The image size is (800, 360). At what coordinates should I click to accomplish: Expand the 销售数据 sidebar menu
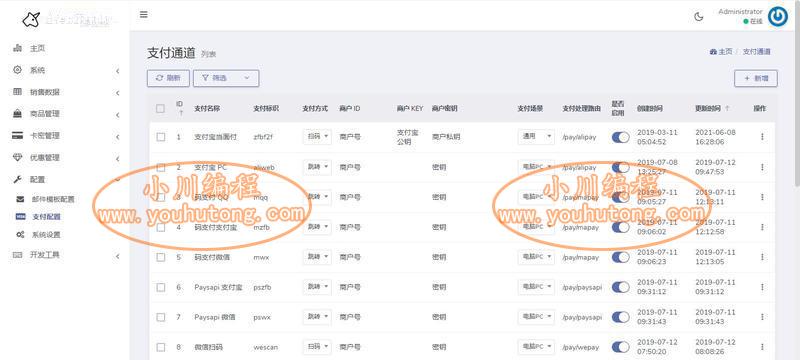tap(117, 93)
